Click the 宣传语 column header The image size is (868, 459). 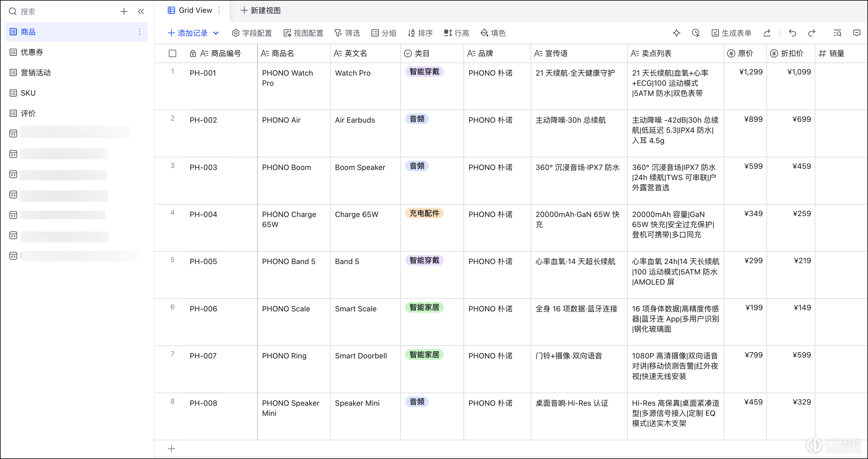tap(579, 54)
